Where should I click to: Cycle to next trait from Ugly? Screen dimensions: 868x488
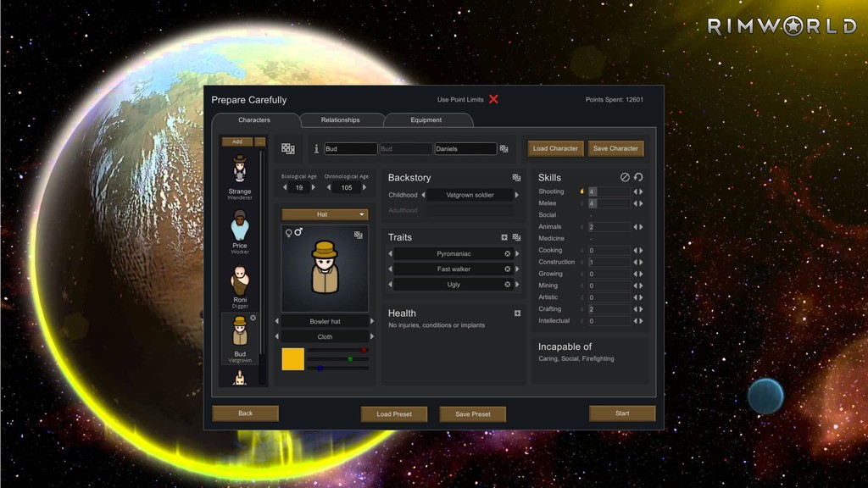click(x=517, y=285)
